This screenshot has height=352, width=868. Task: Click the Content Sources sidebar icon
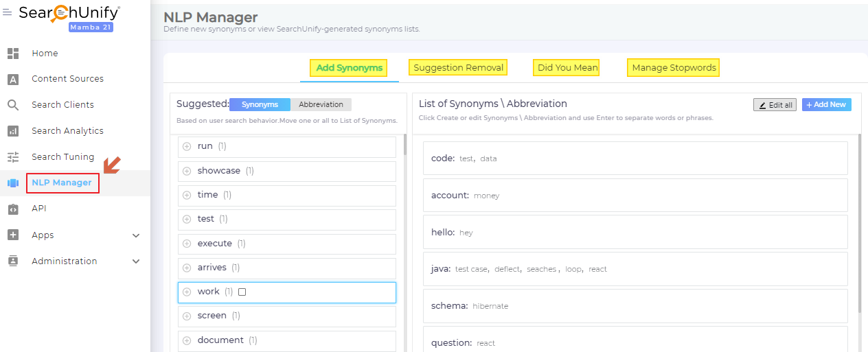(x=13, y=80)
